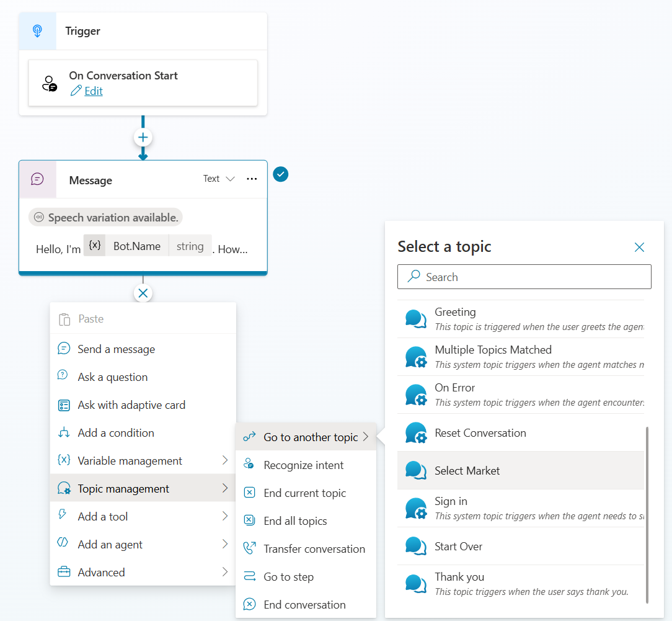672x621 pixels.
Task: Click the Trigger lightbulb icon
Action: coord(37,30)
